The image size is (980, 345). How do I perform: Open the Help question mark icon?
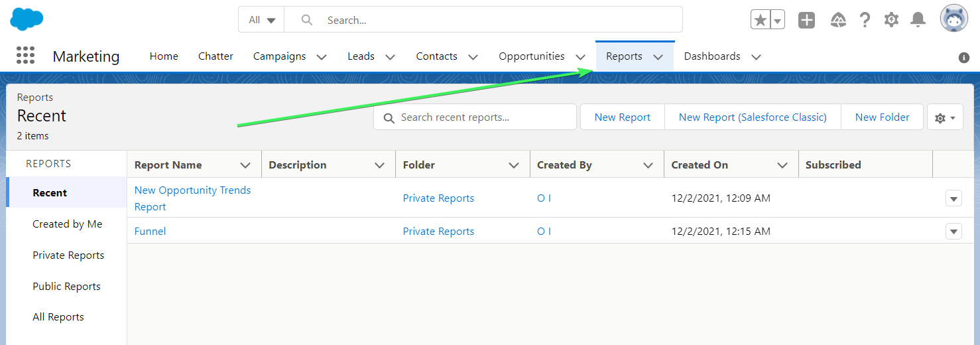[865, 20]
